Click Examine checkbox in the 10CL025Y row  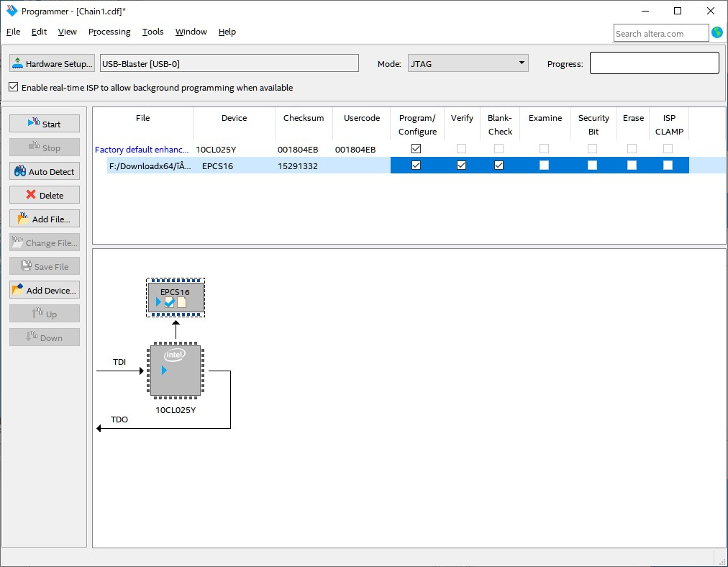pos(544,149)
